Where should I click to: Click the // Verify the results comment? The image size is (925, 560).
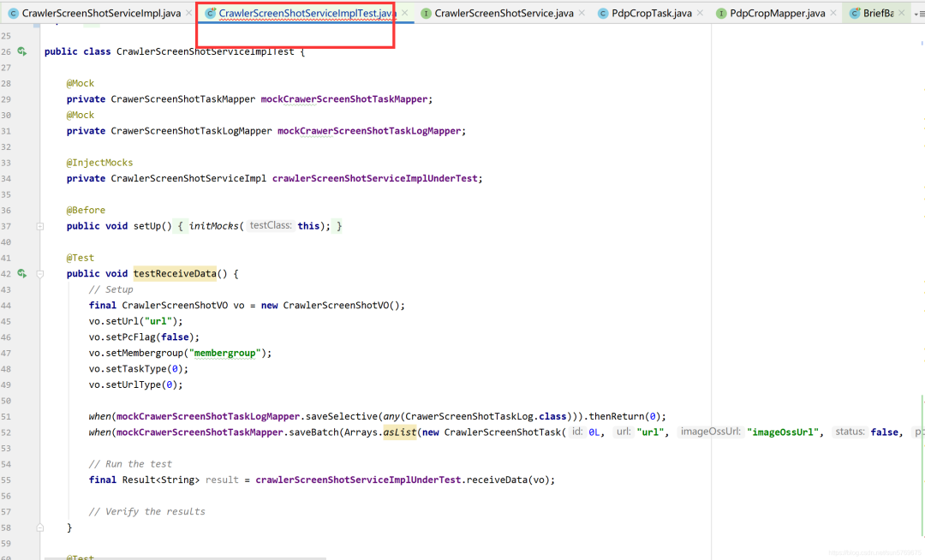pyautogui.click(x=147, y=512)
